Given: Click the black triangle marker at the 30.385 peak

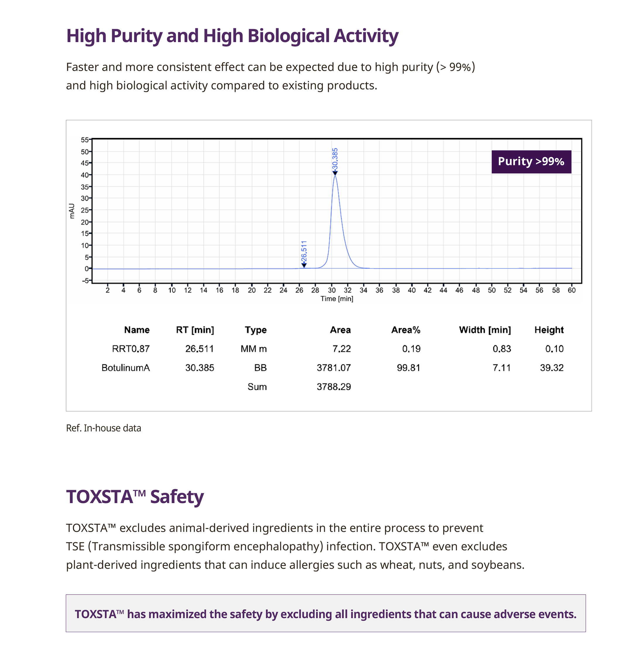Looking at the screenshot, I should point(335,173).
